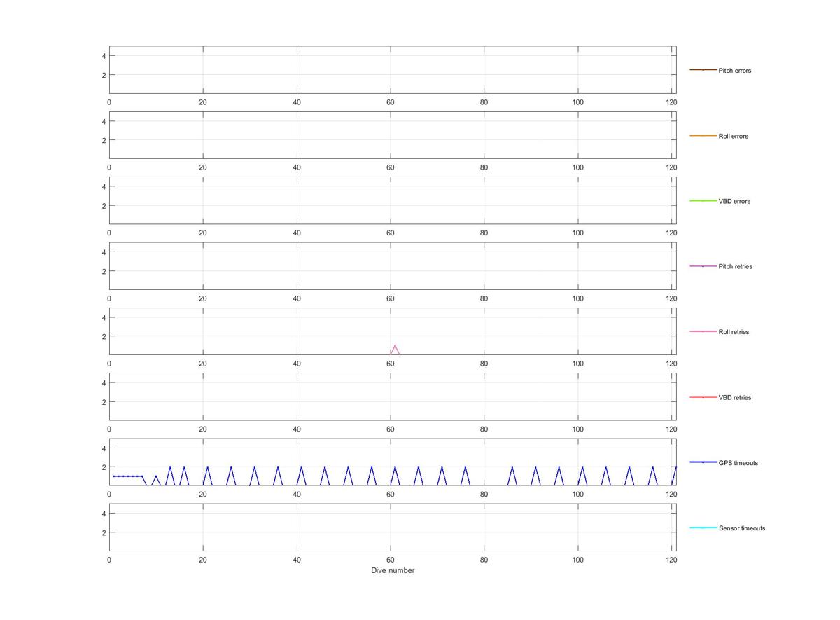Click the green VBD errors legend line
840x620 pixels.
tap(703, 201)
